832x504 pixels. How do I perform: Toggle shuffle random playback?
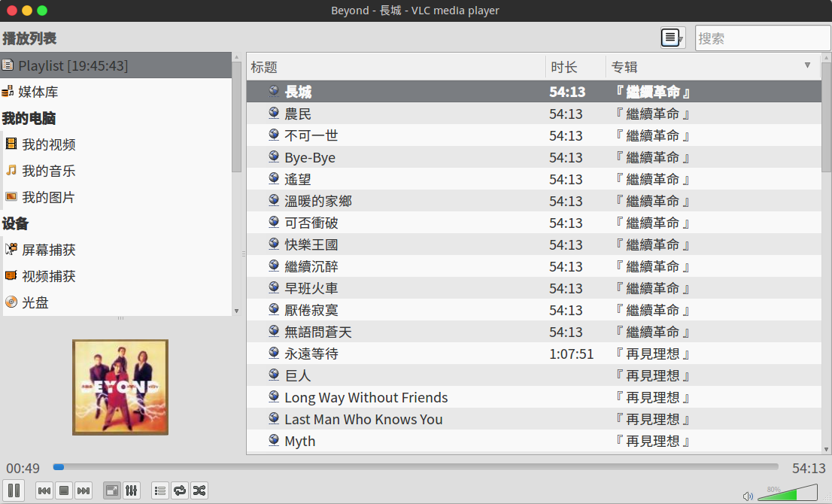point(199,490)
